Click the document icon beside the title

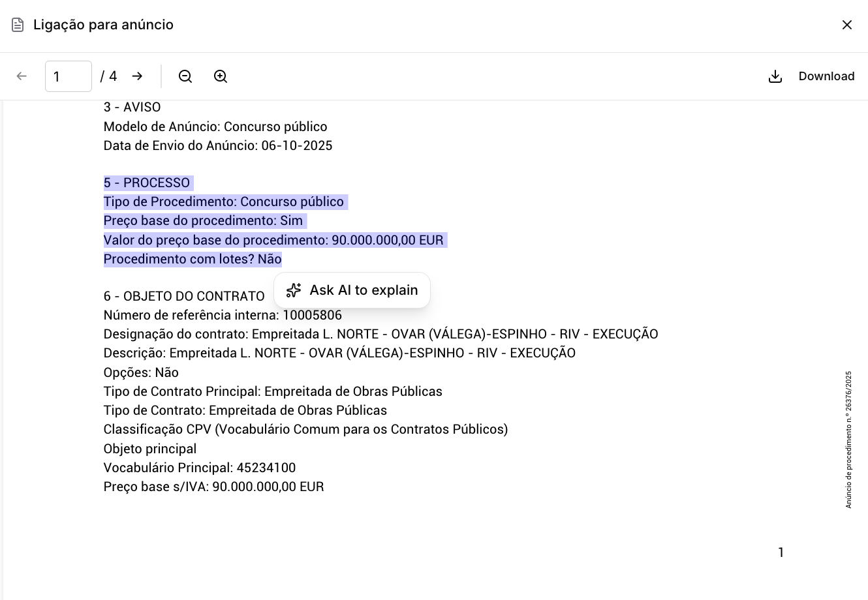click(x=17, y=25)
